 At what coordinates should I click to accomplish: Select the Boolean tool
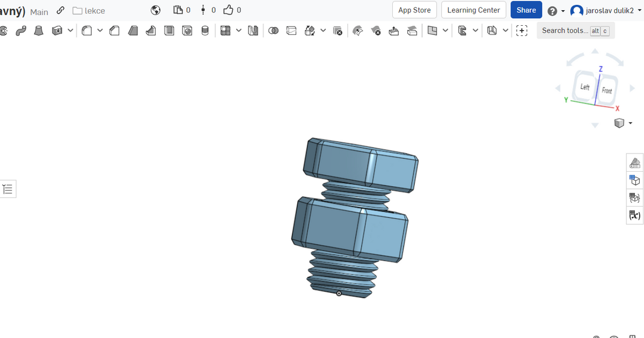(274, 31)
